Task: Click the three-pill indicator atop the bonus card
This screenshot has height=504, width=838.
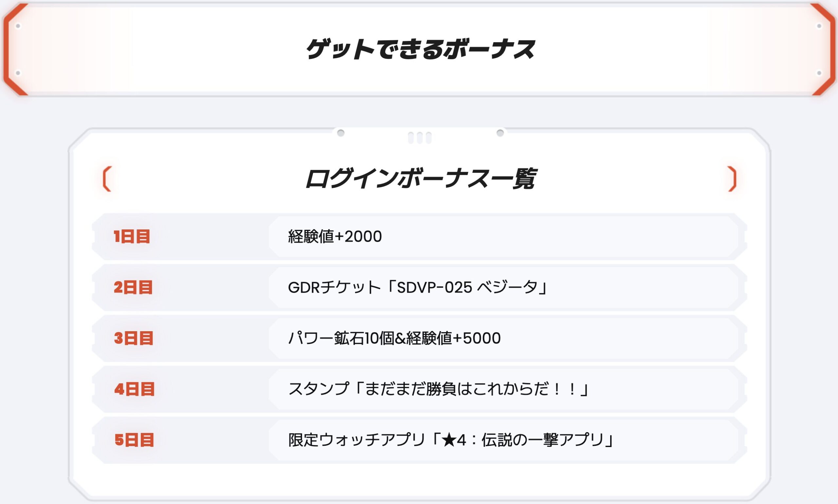Action: point(420,138)
